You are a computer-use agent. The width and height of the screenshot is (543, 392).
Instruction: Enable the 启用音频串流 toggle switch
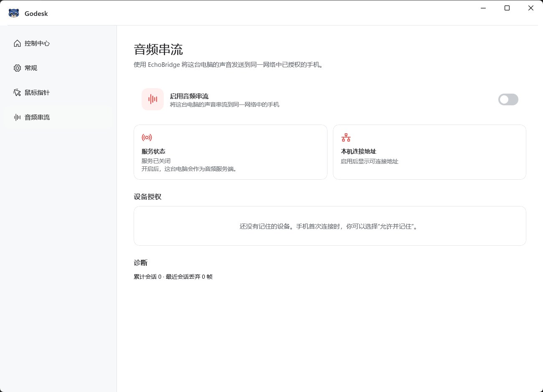(x=508, y=99)
